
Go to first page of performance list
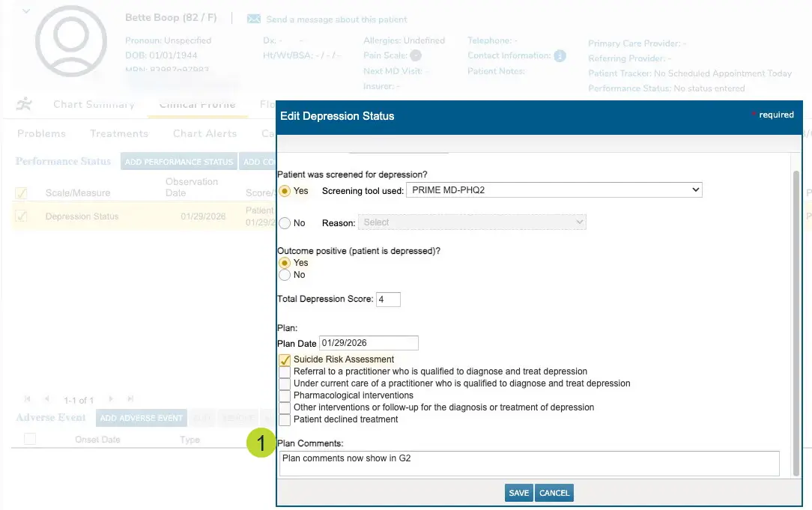pyautogui.click(x=28, y=400)
